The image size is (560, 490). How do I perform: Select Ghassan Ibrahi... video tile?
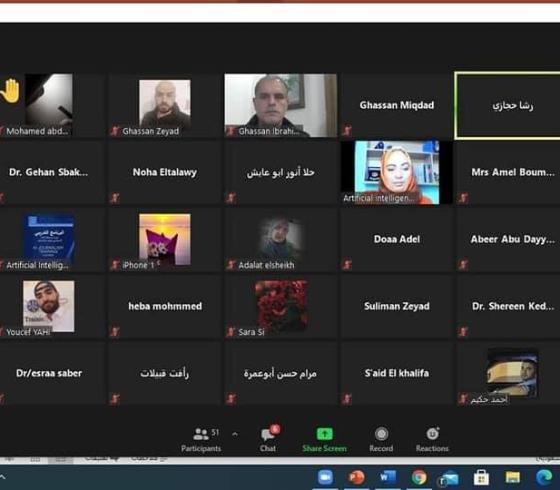(x=281, y=105)
